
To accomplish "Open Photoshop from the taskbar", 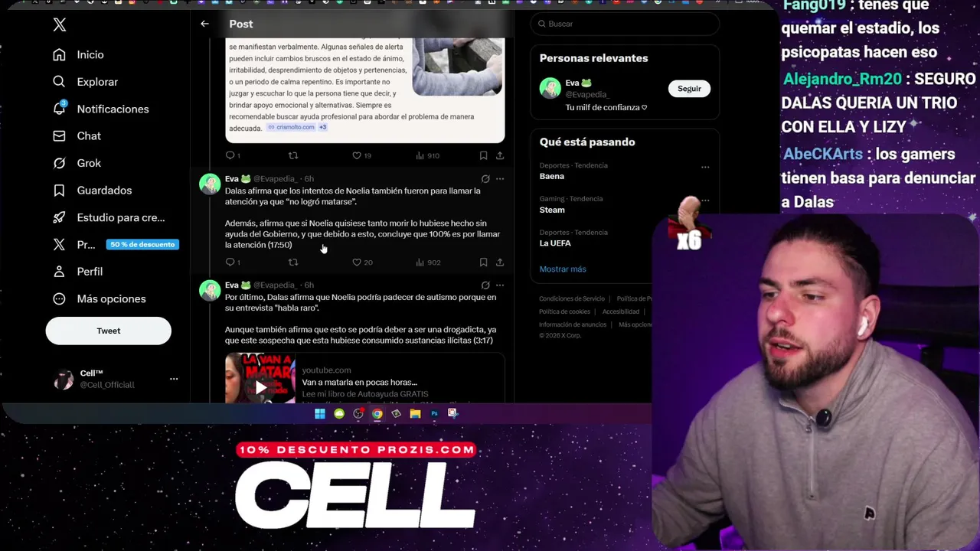I will pos(434,414).
